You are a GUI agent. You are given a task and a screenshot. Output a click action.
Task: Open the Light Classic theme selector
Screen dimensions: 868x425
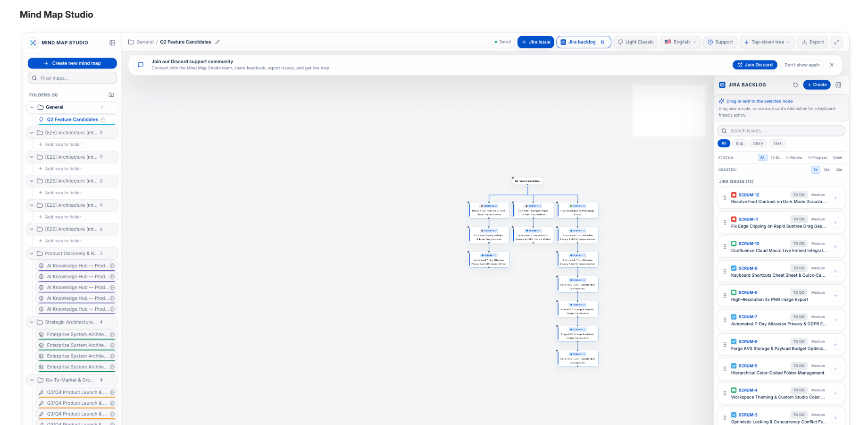click(x=636, y=42)
